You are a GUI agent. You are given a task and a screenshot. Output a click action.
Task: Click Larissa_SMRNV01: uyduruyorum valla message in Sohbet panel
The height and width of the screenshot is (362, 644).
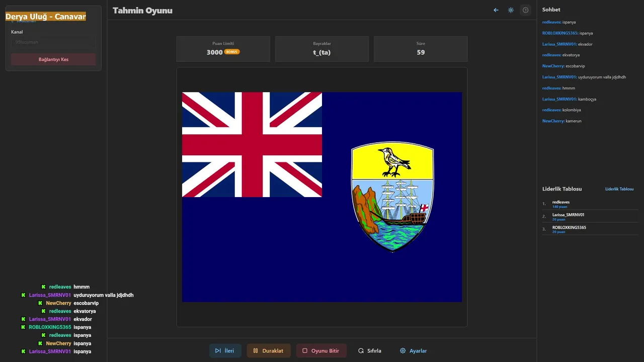pos(584,77)
